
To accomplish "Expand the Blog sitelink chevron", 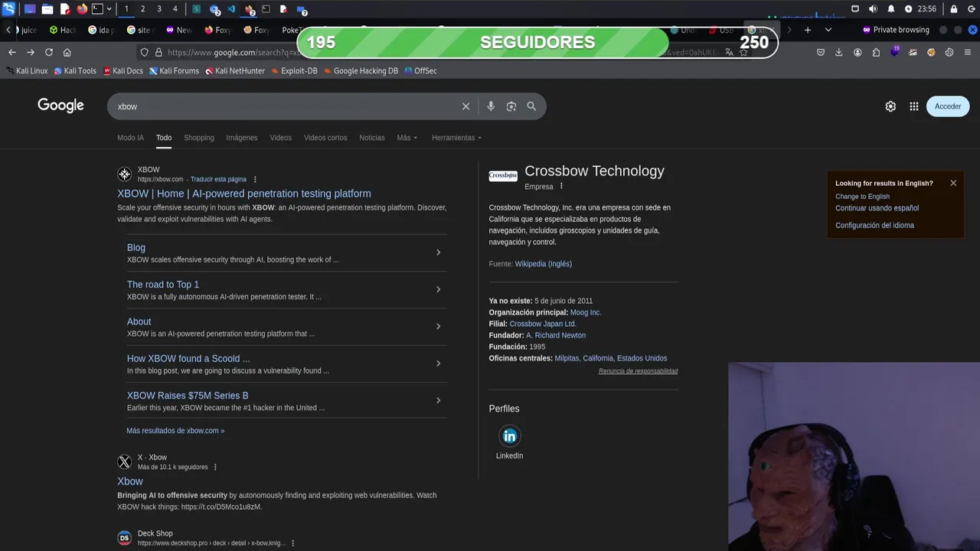I will pyautogui.click(x=438, y=253).
